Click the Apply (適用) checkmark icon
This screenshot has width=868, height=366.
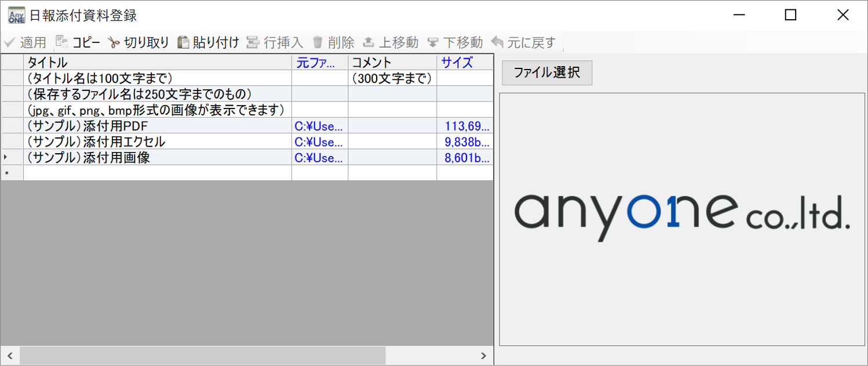pyautogui.click(x=9, y=42)
